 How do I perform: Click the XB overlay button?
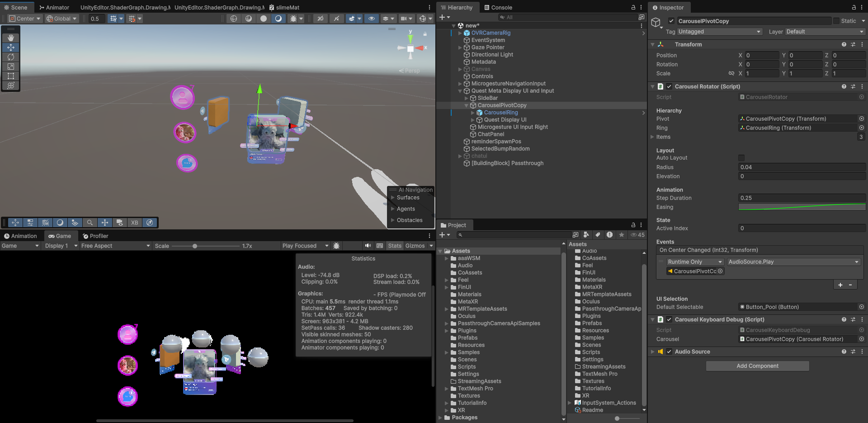pyautogui.click(x=135, y=223)
